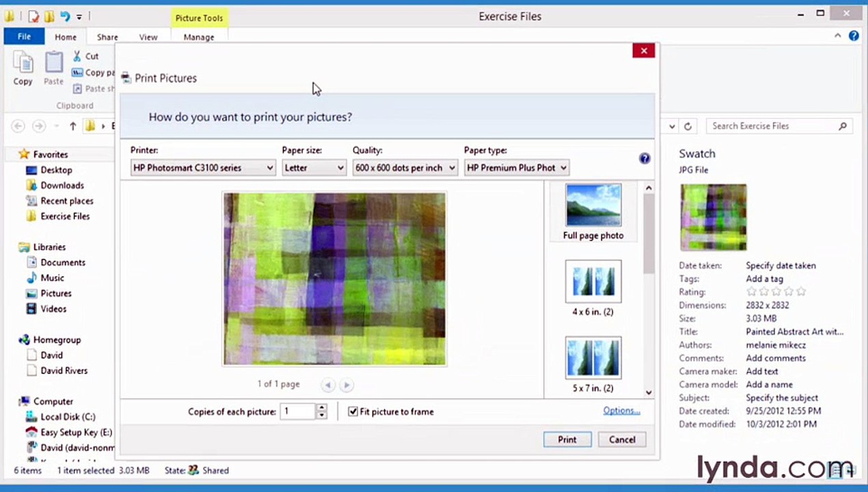Screen dimensions: 868x492
Task: Open the Quality dropdown
Action: [405, 167]
